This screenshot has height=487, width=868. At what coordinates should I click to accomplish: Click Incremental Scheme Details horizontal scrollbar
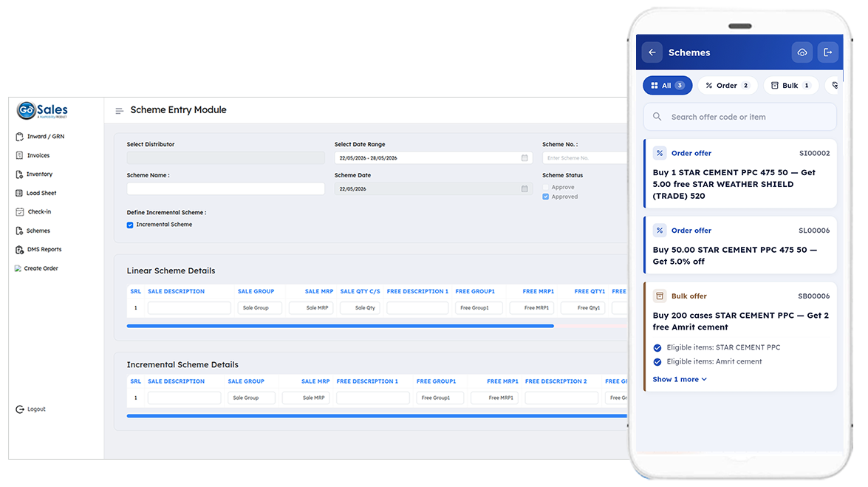point(377,416)
